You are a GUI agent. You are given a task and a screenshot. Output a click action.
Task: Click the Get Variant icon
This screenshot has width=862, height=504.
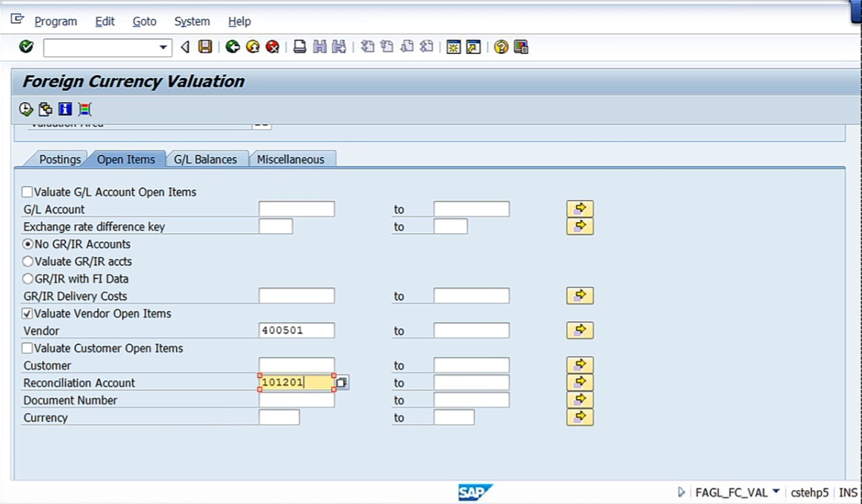coord(46,109)
